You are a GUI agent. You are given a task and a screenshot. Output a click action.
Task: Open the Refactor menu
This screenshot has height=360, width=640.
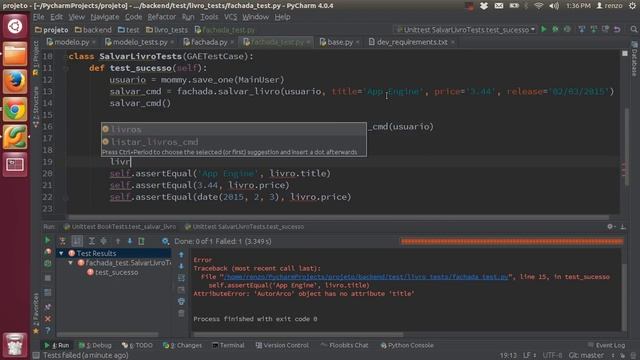162,17
